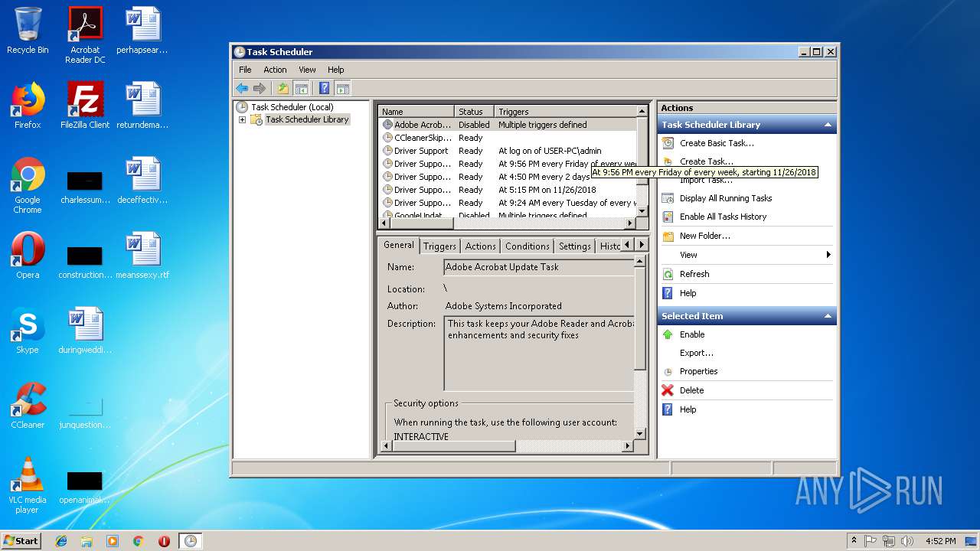Click the task Description text box
This screenshot has height=551, width=980.
(x=539, y=354)
